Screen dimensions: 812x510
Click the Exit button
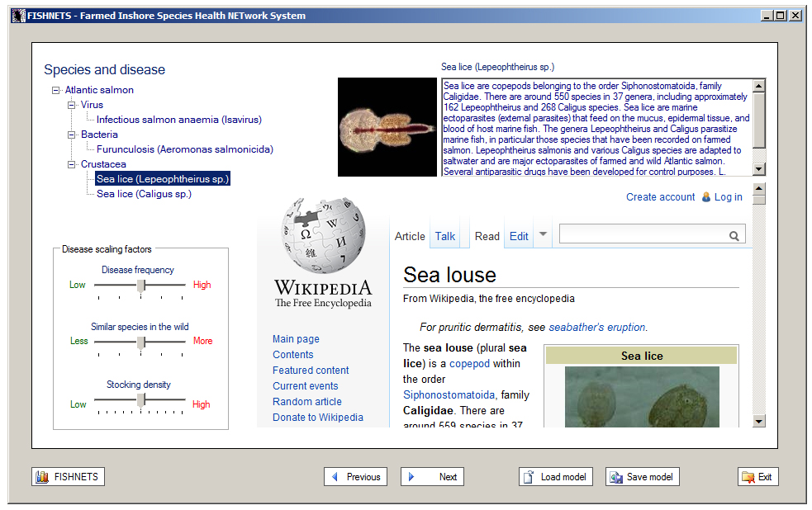pos(758,477)
